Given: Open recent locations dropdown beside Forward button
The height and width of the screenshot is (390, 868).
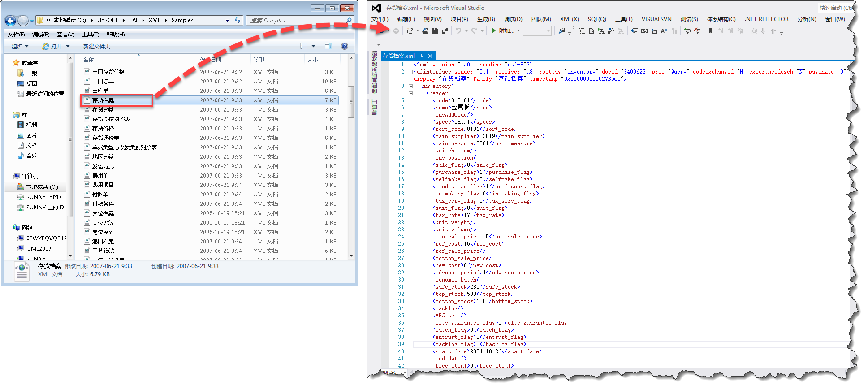Looking at the screenshot, I should (x=32, y=21).
